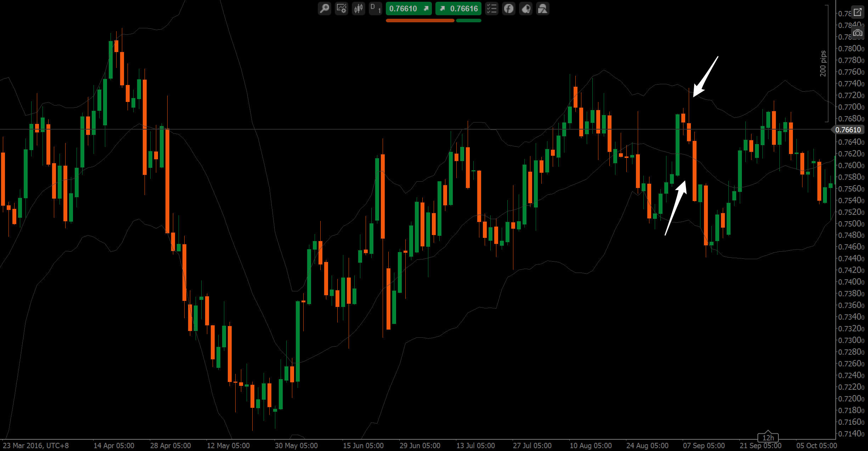Take a chart snapshot with camera icon

click(857, 33)
